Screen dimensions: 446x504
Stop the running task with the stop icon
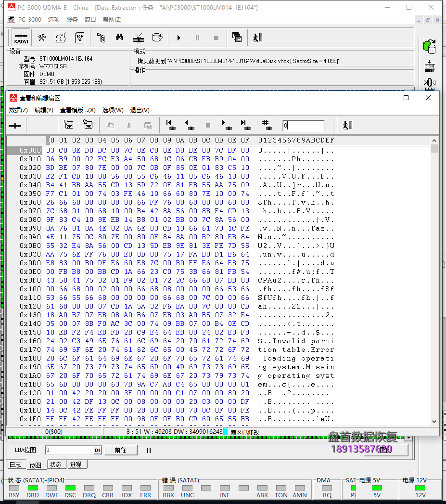pyautogui.click(x=217, y=37)
